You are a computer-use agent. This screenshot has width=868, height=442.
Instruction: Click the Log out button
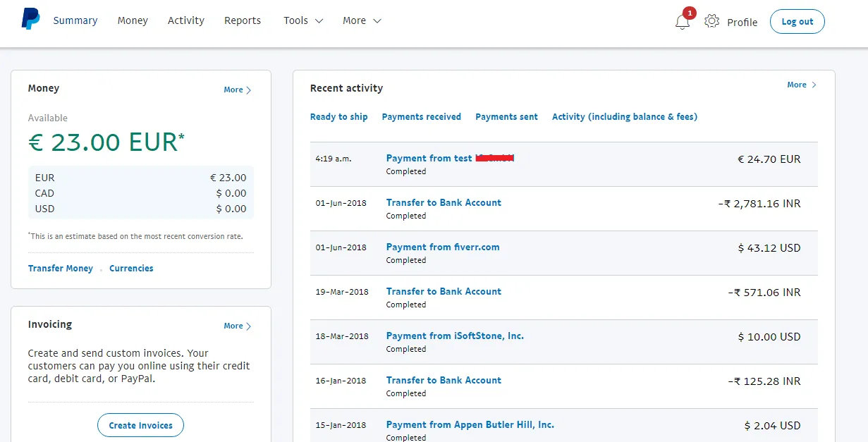click(797, 21)
